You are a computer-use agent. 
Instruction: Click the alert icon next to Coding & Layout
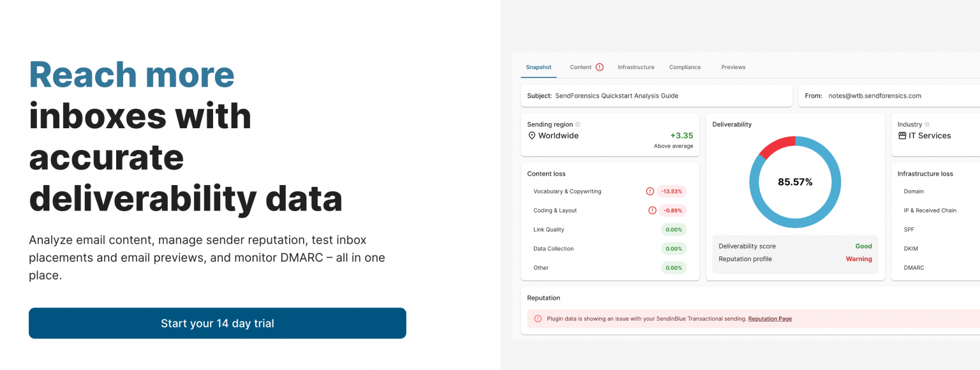coord(652,210)
